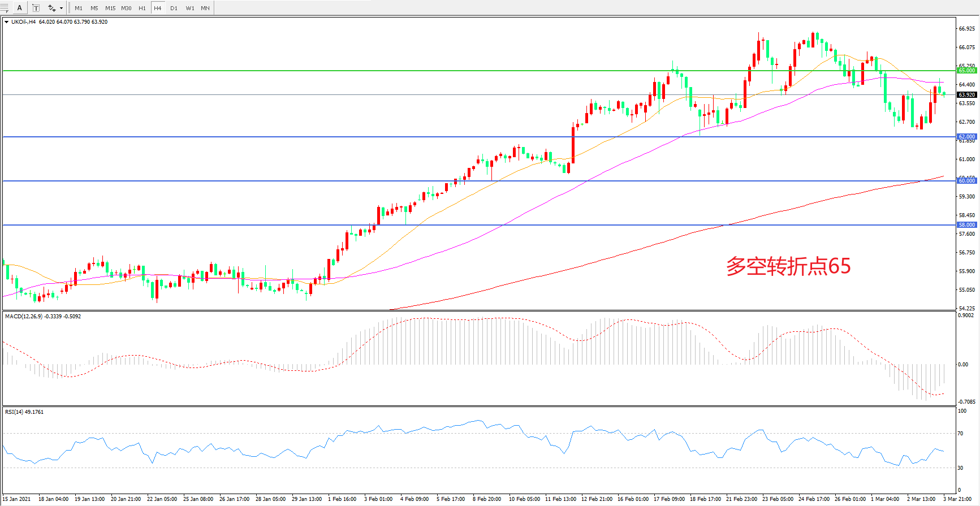980x506 pixels.
Task: Select the Text (A) drawing tool
Action: click(x=20, y=8)
